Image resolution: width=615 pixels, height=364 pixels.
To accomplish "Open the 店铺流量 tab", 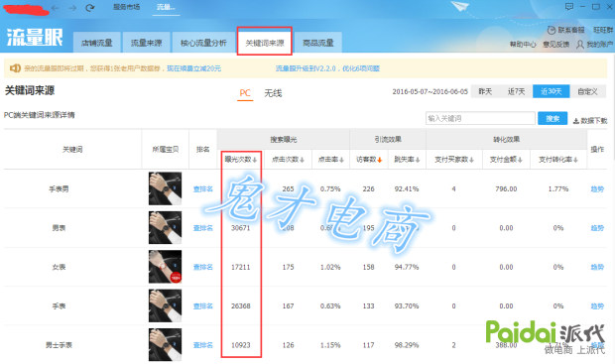I will click(x=97, y=43).
